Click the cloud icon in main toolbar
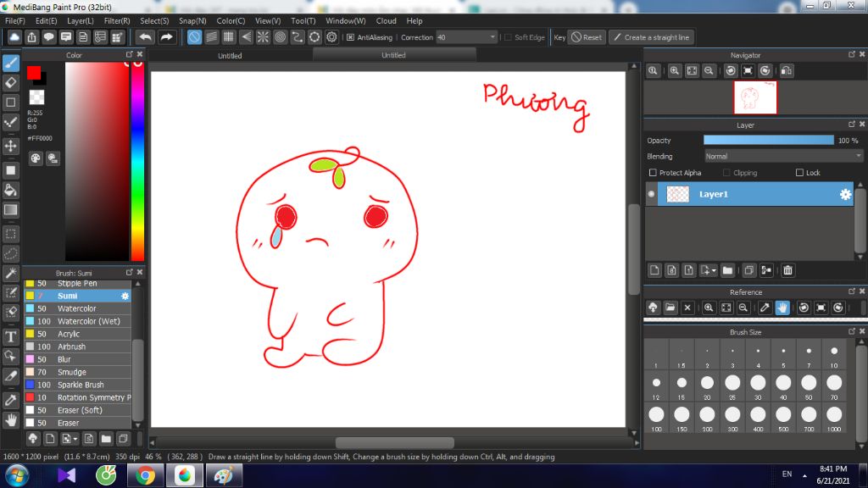 pyautogui.click(x=14, y=37)
